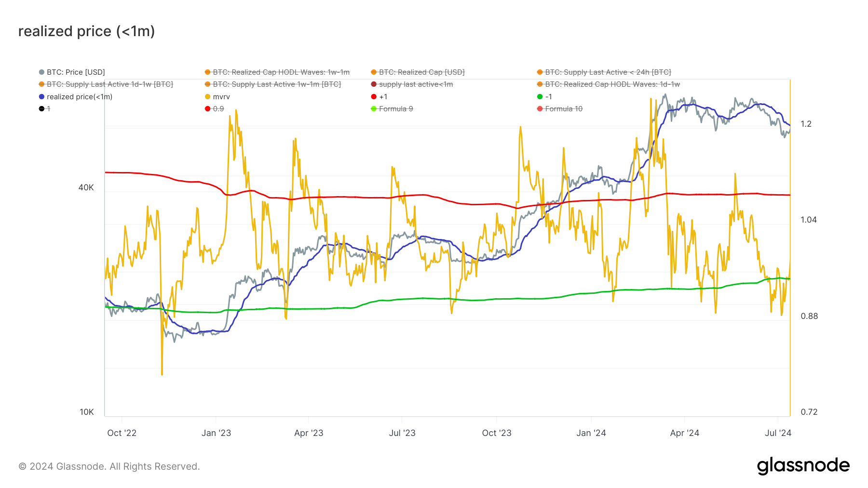Toggle the struck-through 1 legend entry
Viewport: 868px width, 488px height.
[44, 109]
